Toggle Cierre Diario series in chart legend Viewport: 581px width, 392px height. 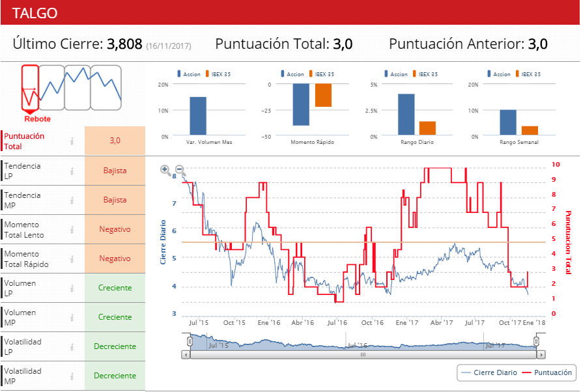pyautogui.click(x=490, y=372)
